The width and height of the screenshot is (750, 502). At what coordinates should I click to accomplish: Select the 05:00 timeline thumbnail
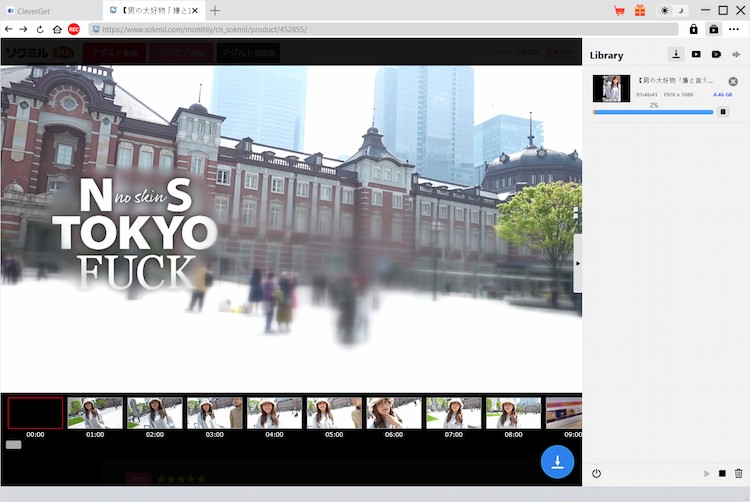[x=334, y=413]
